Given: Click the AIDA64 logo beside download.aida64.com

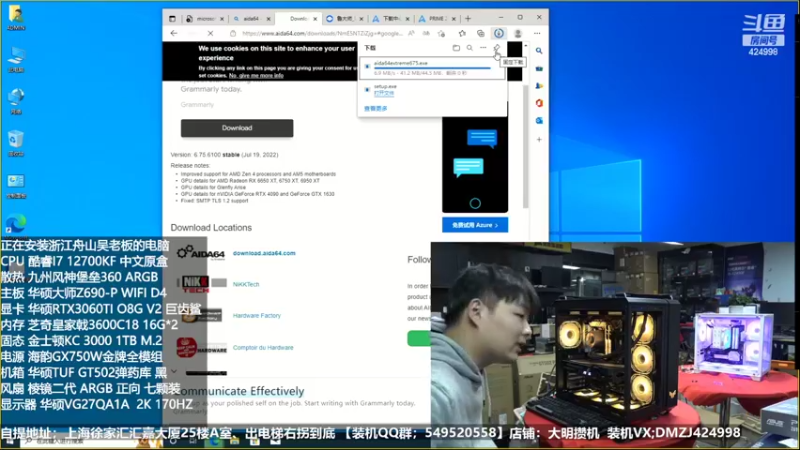Looking at the screenshot, I should pos(201,253).
